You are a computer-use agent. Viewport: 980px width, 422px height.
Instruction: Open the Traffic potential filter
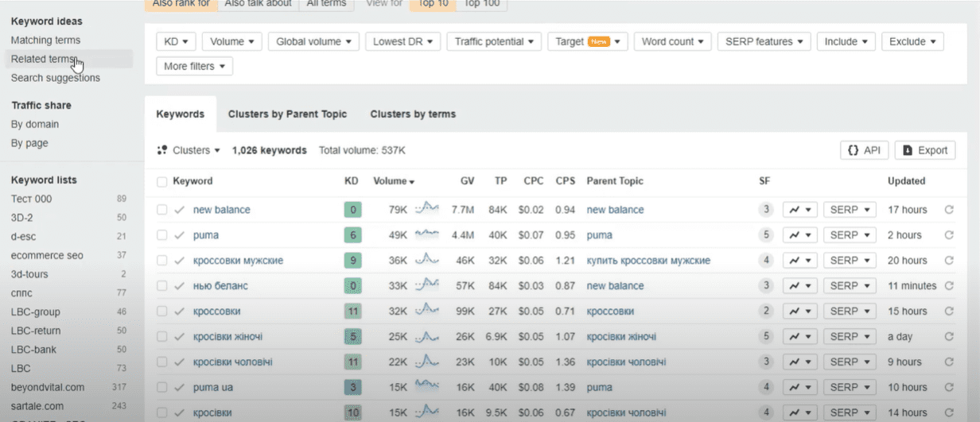[x=494, y=41]
